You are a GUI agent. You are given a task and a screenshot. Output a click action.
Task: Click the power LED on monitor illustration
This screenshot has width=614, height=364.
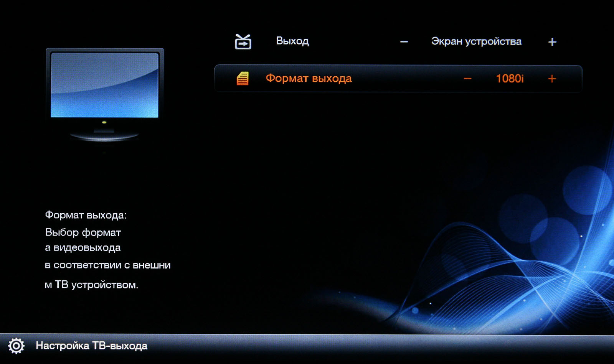click(104, 122)
